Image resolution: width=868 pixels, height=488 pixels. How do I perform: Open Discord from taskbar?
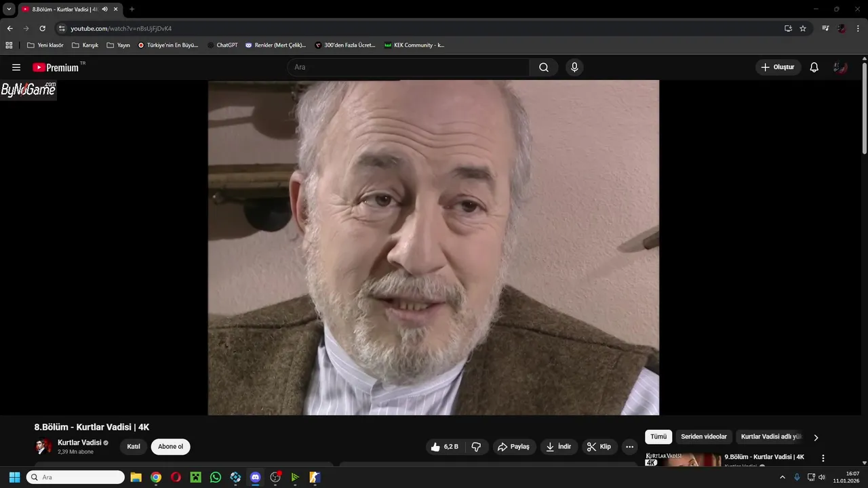(x=255, y=477)
